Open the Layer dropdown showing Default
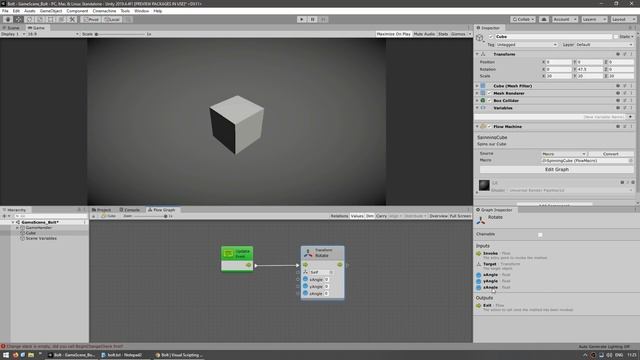Image resolution: width=640 pixels, height=360 pixels. coord(604,44)
